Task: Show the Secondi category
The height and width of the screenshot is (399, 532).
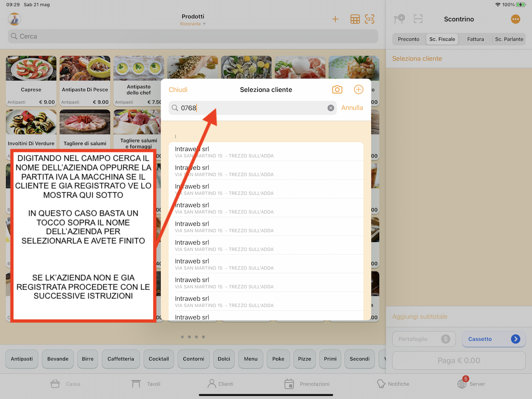Action: (360, 358)
